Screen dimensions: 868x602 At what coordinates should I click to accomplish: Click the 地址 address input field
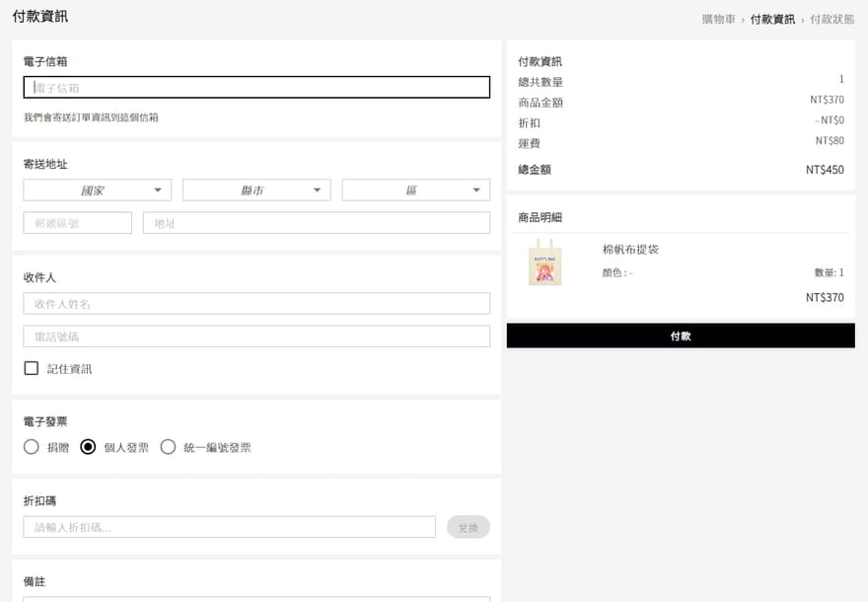tap(316, 223)
